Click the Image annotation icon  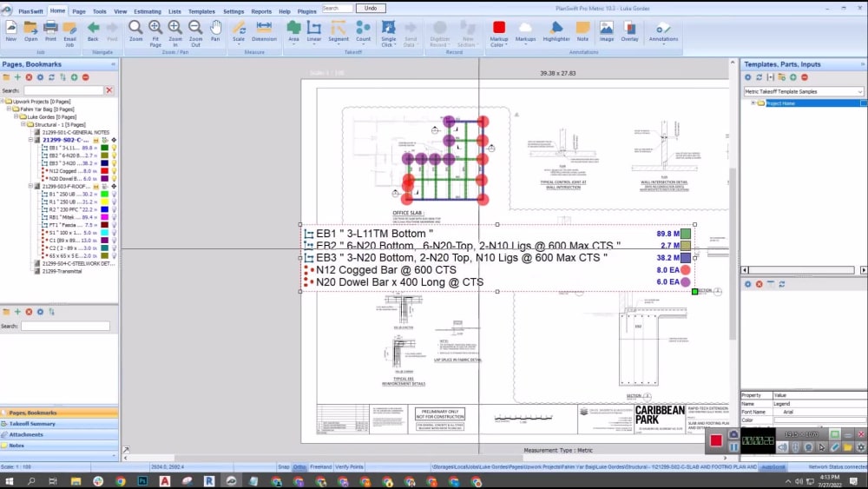point(606,31)
